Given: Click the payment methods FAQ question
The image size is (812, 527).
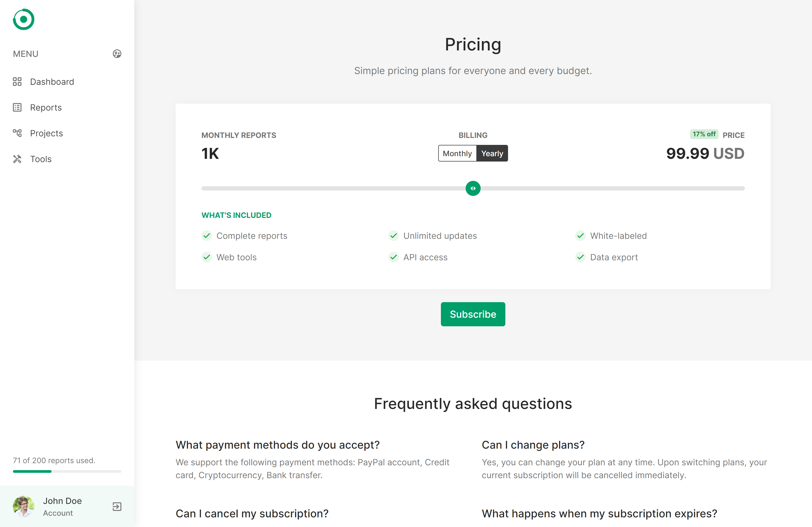Looking at the screenshot, I should click(277, 445).
